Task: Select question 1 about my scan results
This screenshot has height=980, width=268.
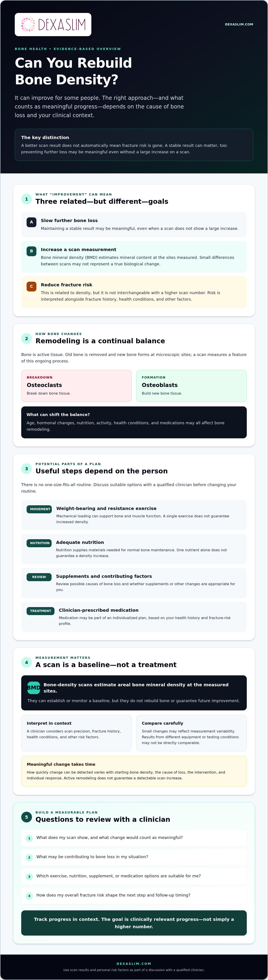Action: pos(134,838)
